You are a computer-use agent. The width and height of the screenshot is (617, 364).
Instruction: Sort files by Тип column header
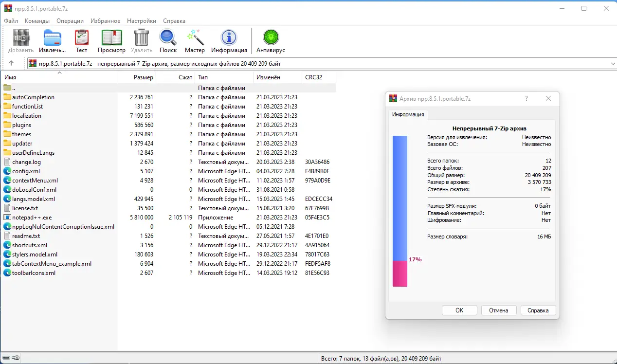(x=224, y=77)
